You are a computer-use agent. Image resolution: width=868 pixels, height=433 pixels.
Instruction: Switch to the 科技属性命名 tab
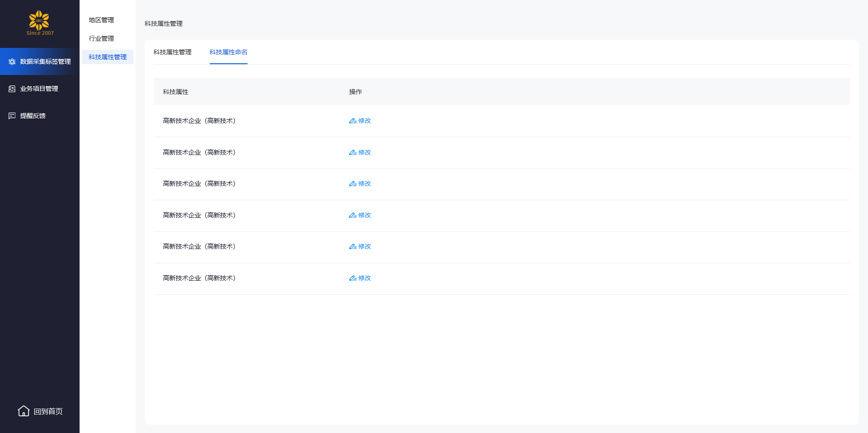pyautogui.click(x=228, y=52)
